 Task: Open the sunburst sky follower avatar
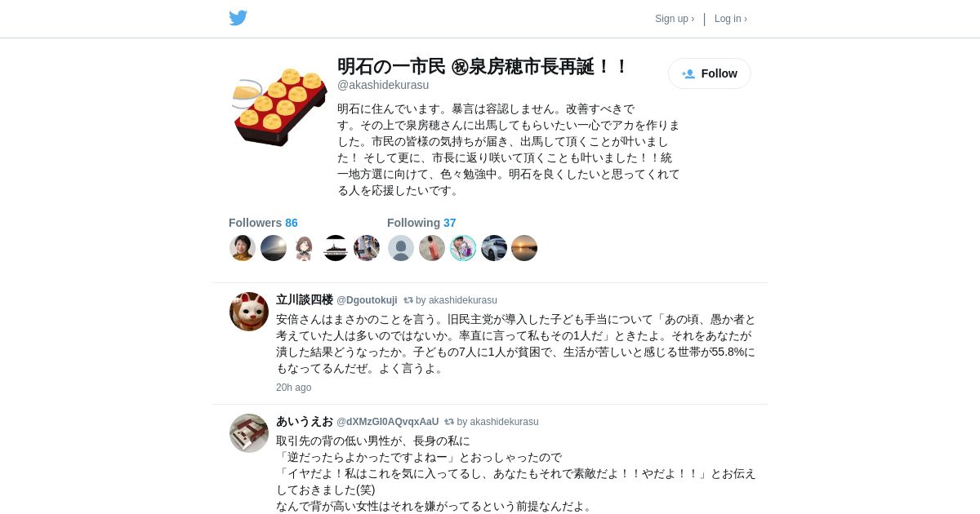[274, 248]
